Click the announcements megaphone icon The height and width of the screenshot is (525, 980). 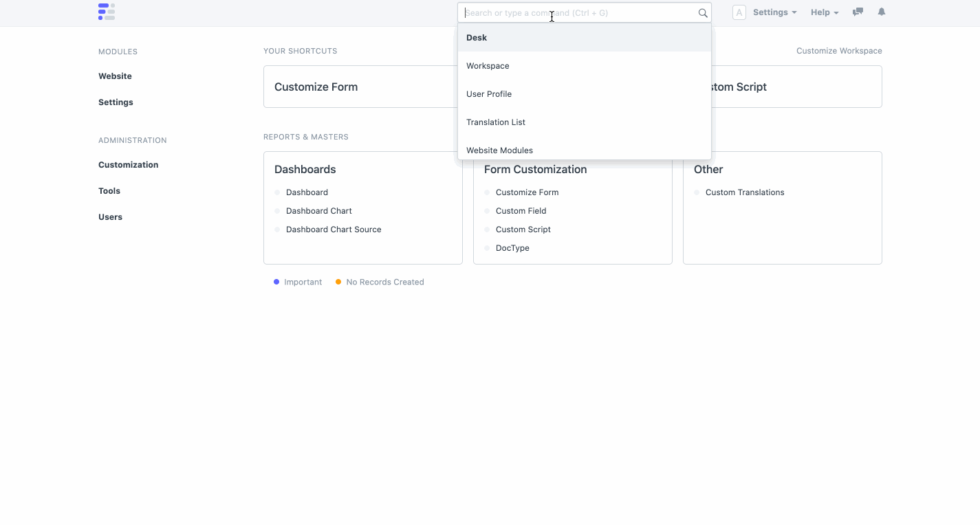point(857,12)
